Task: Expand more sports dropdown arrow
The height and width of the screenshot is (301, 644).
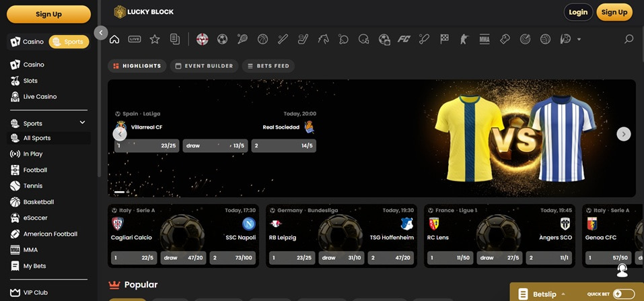Action: click(579, 40)
